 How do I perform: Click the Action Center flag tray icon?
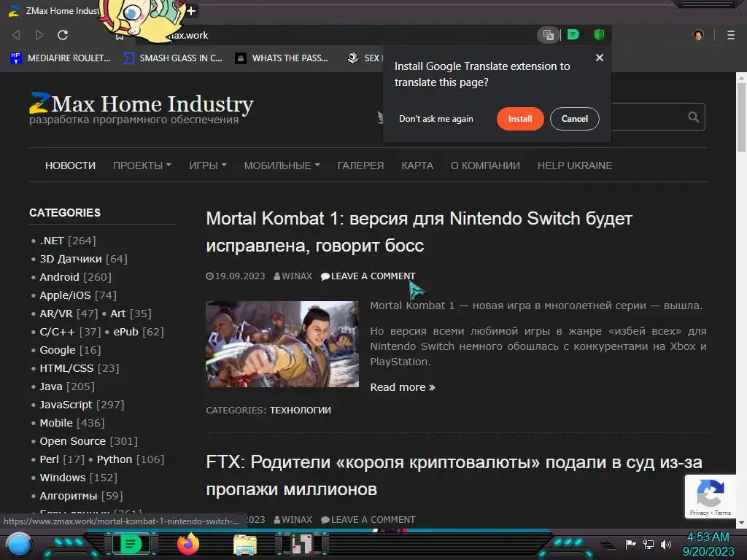coord(630,544)
